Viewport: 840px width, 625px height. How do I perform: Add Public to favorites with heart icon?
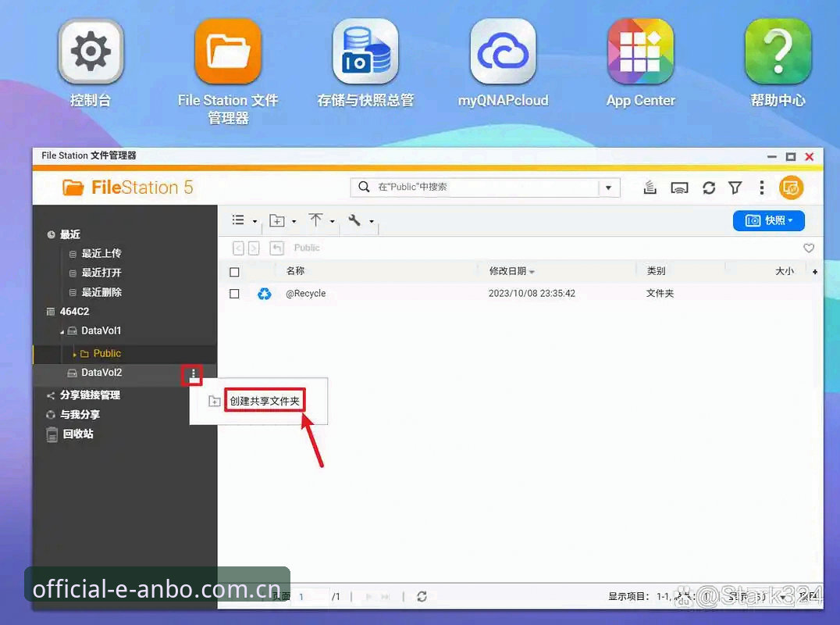(x=809, y=248)
